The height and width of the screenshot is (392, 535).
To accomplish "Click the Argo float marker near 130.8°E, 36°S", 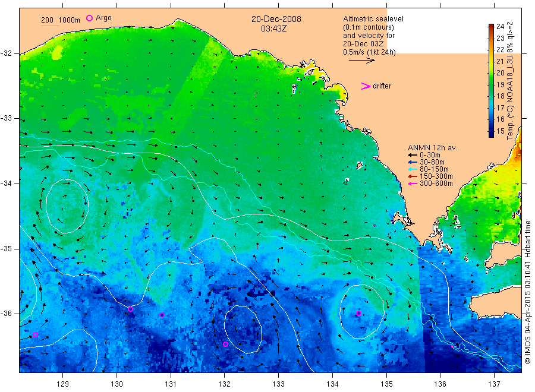I will [x=162, y=315].
